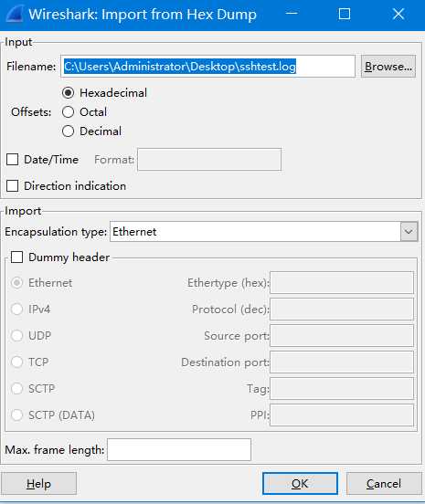
Task: Click the Date/Time Format field
Action: coord(209,160)
